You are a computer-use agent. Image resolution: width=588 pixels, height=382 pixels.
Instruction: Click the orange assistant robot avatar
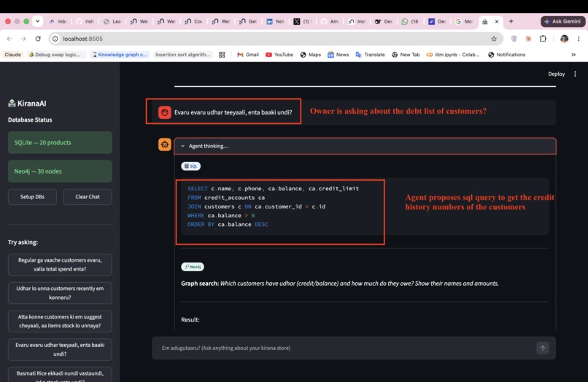pyautogui.click(x=165, y=144)
